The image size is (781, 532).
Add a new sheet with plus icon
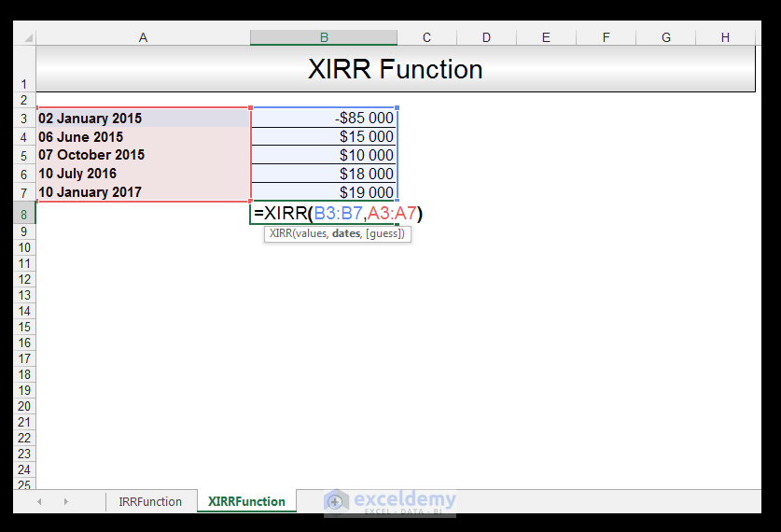tap(335, 501)
